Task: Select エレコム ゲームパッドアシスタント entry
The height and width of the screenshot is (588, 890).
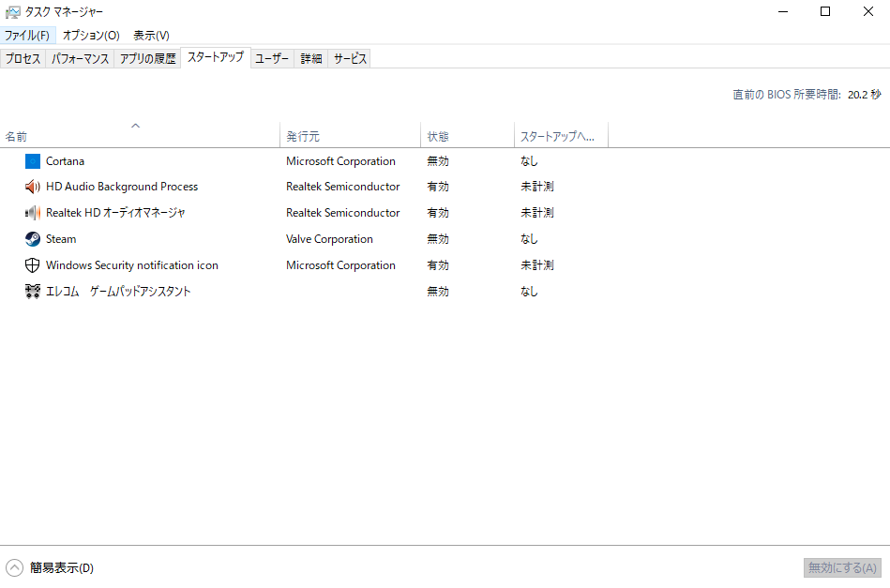Action: click(x=118, y=291)
